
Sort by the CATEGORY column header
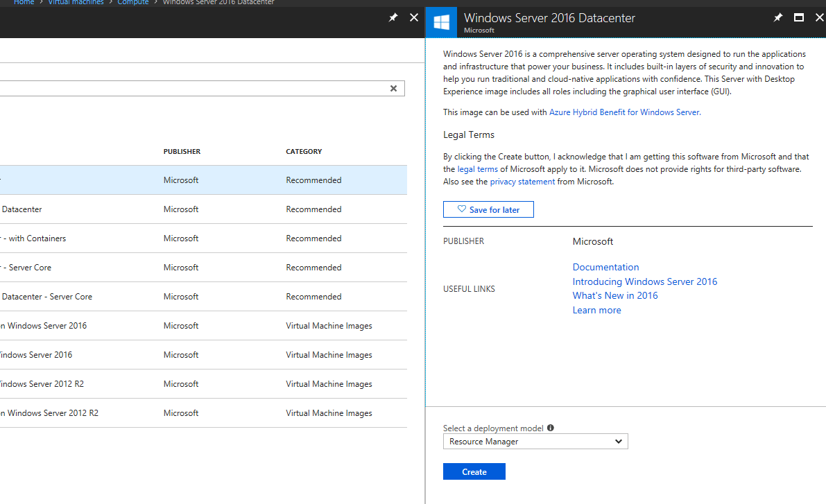[304, 152]
